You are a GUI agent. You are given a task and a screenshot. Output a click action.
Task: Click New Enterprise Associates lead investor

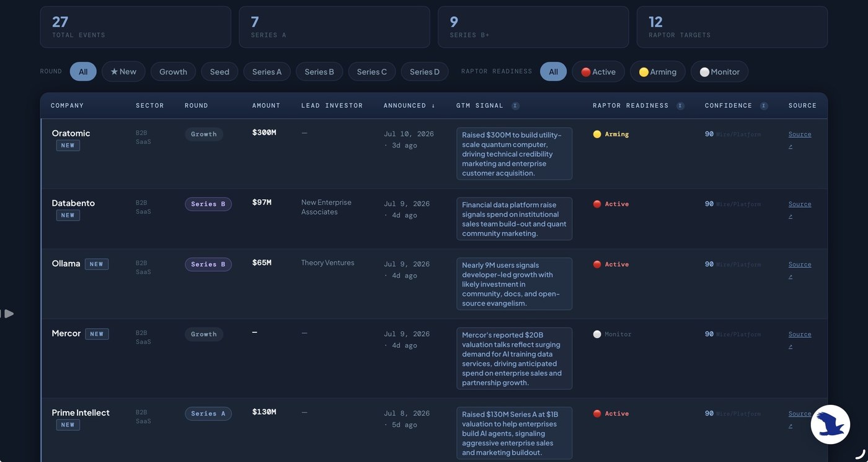pyautogui.click(x=326, y=207)
